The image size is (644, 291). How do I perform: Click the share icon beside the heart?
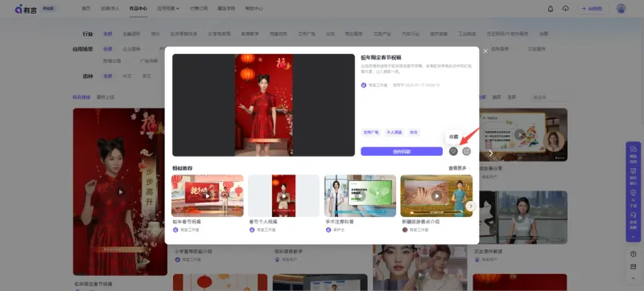pos(467,151)
